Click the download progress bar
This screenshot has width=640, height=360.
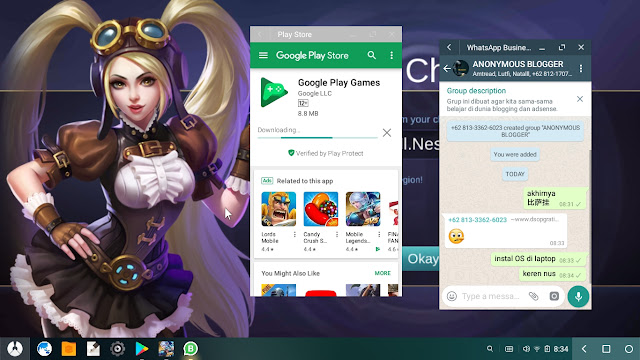pyautogui.click(x=318, y=138)
